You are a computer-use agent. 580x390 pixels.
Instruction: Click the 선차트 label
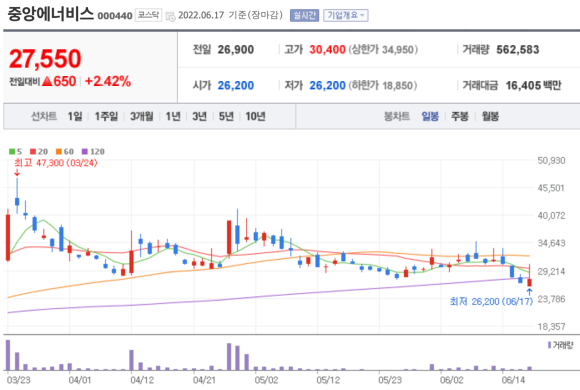click(44, 117)
